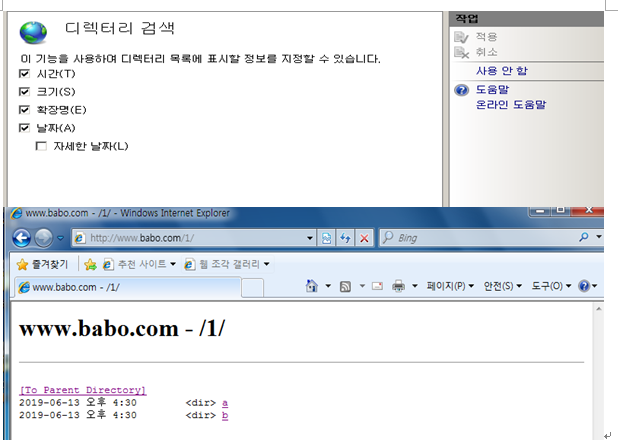Click the 적용 apply icon
This screenshot has height=445, width=618.
pyautogui.click(x=462, y=37)
